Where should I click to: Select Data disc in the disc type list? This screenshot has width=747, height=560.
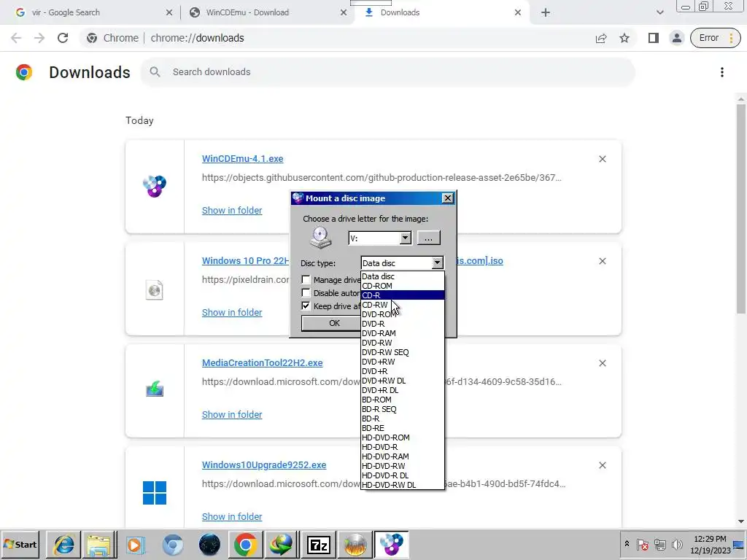(x=403, y=276)
